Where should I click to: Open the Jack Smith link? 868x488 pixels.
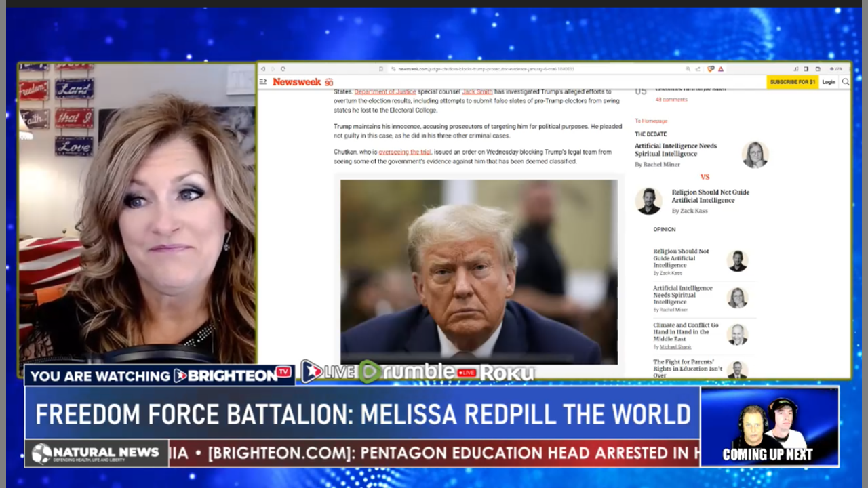click(x=477, y=91)
